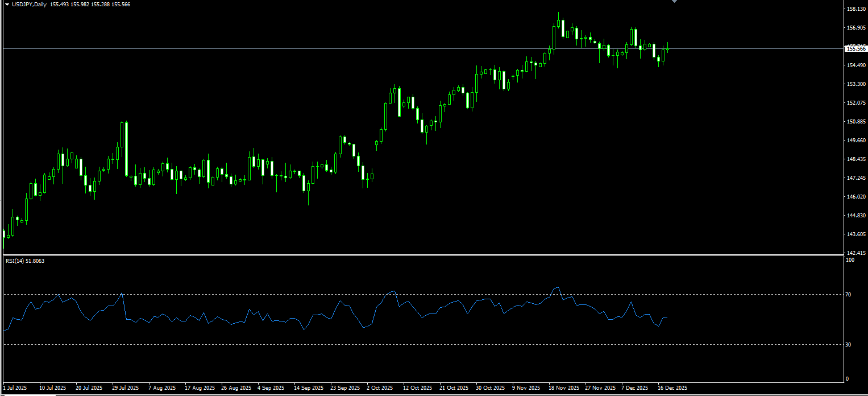Click the dropdown triangle beside USDJPY,Daily
The height and width of the screenshot is (396, 868).
[7, 5]
